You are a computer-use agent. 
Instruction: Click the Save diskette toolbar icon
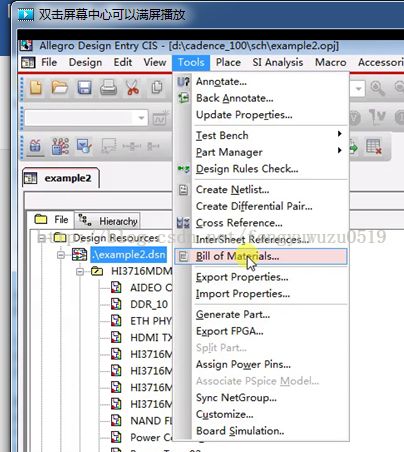84,88
